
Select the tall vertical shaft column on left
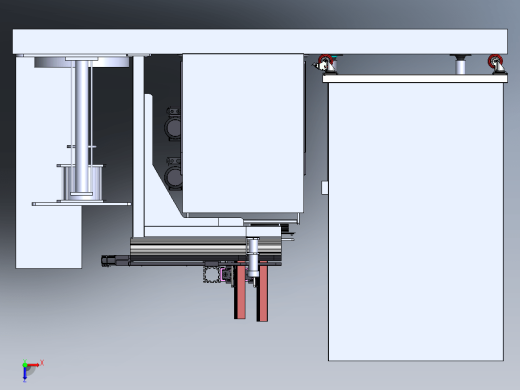pyautogui.click(x=82, y=127)
